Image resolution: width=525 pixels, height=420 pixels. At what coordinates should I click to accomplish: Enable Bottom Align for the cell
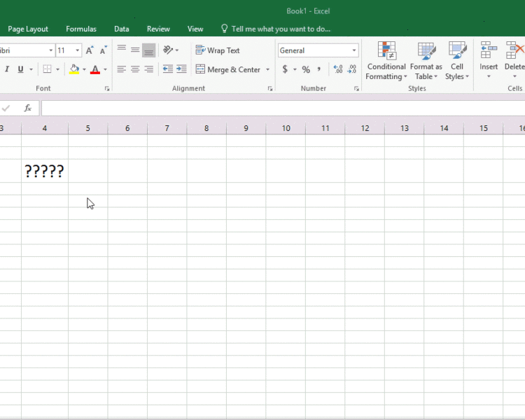click(x=148, y=50)
